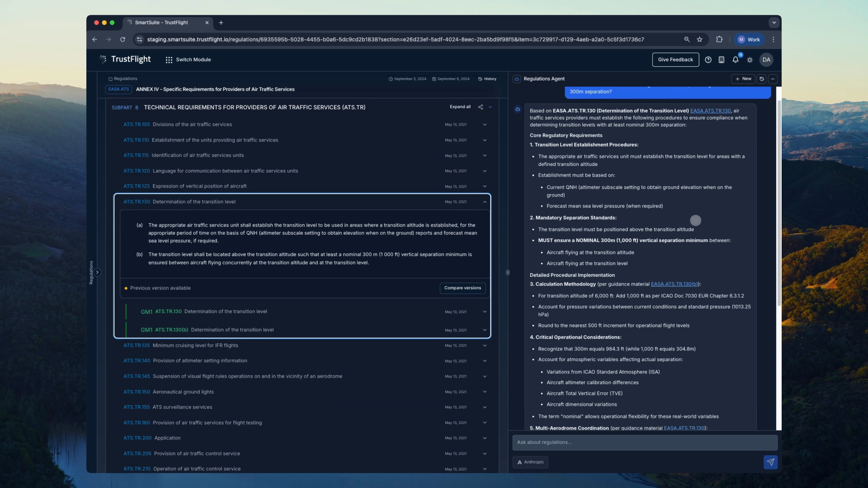Screen dimensions: 868x488
Task: Open the notifications bell icon
Action: point(735,60)
